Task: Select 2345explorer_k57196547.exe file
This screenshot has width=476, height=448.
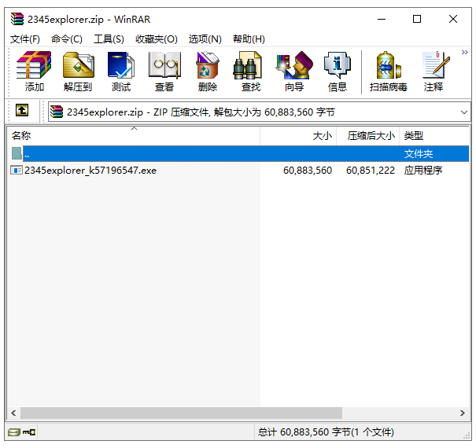Action: (90, 171)
